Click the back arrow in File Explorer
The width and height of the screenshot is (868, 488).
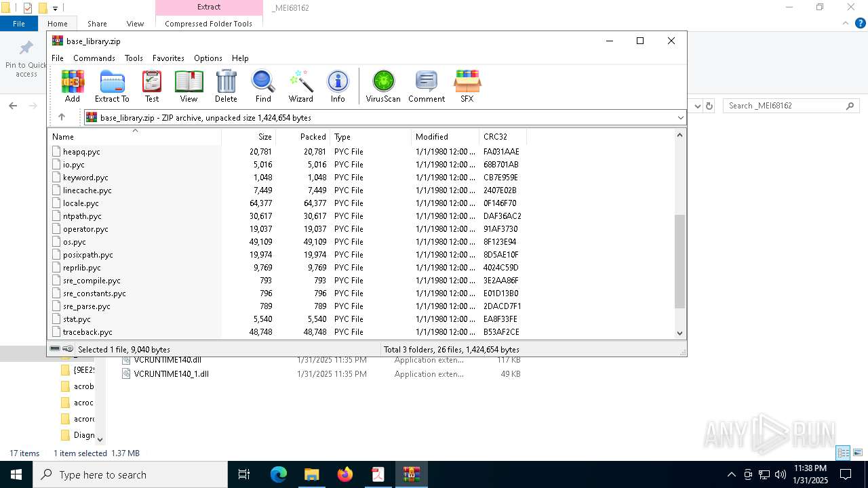tap(13, 106)
